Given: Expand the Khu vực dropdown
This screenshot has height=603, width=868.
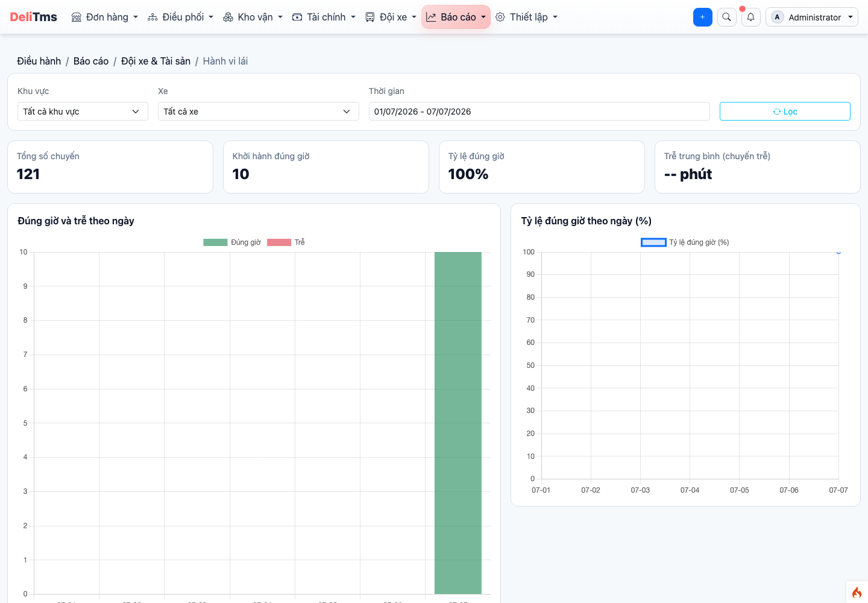Looking at the screenshot, I should [83, 112].
